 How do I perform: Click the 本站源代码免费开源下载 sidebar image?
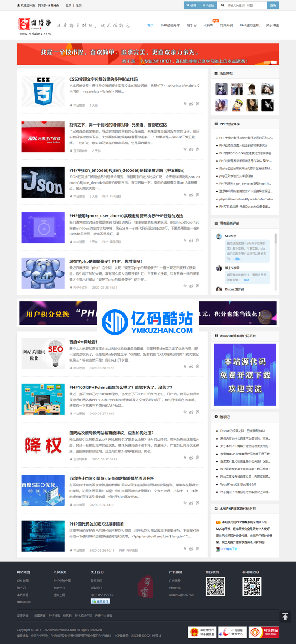pos(245,374)
